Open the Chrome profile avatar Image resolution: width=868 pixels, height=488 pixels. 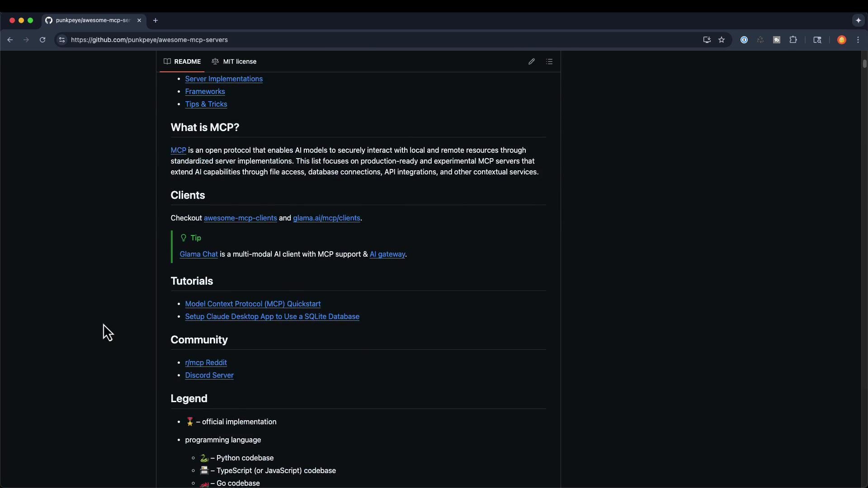pos(842,40)
